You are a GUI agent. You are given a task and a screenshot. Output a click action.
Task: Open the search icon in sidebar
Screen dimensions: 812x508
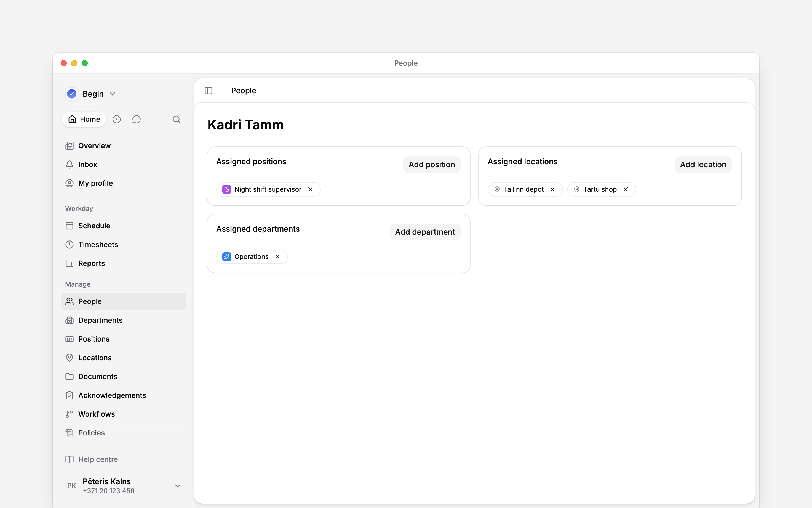point(177,119)
